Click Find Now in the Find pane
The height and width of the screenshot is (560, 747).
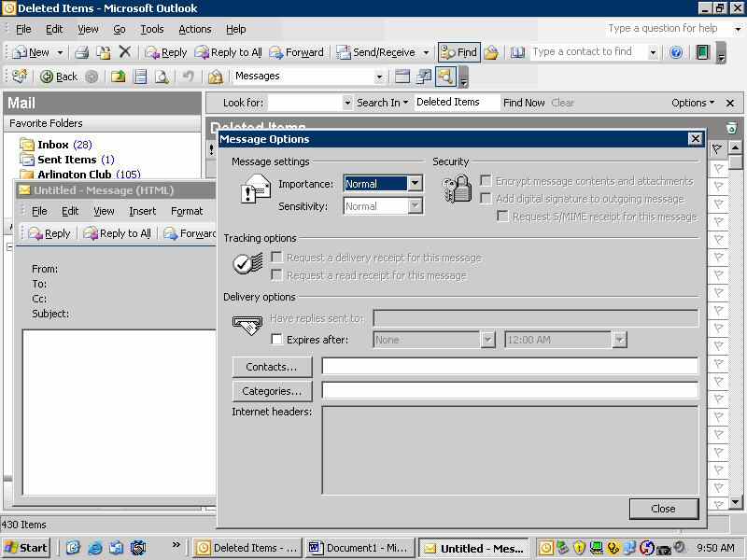tap(524, 103)
